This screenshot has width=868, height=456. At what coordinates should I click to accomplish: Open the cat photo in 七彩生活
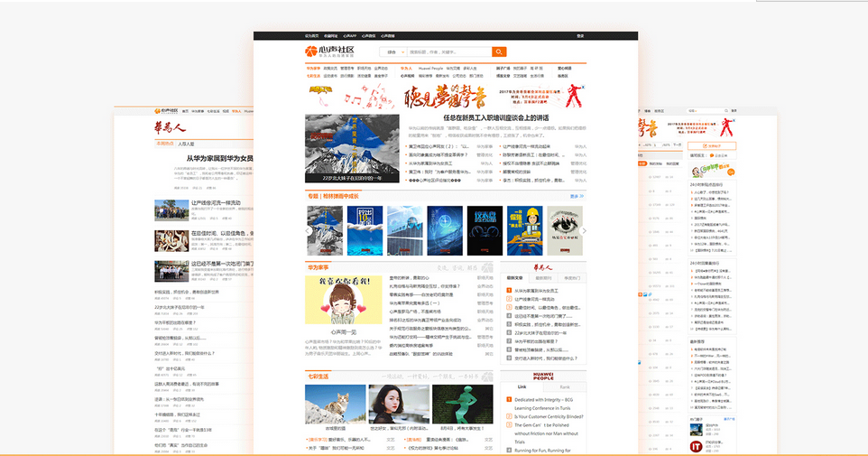click(x=336, y=405)
